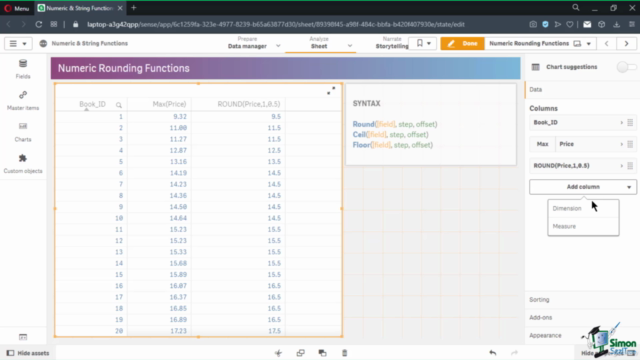The height and width of the screenshot is (360, 640).
Task: Click the address bar URL
Action: tap(276, 24)
